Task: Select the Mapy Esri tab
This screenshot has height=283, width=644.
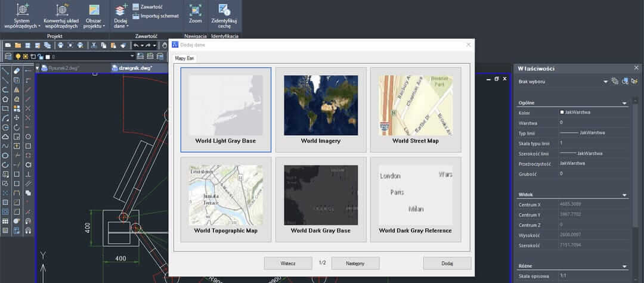Action: coord(184,58)
